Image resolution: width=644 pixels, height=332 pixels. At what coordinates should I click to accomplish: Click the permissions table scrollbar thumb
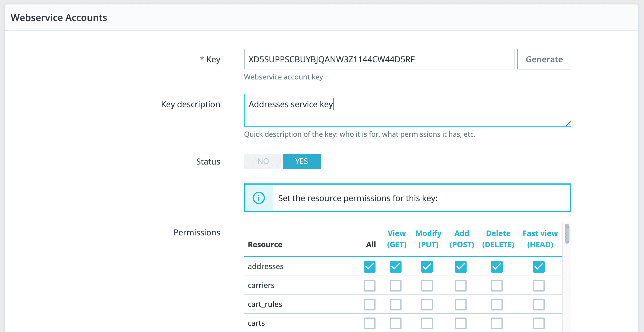point(567,234)
